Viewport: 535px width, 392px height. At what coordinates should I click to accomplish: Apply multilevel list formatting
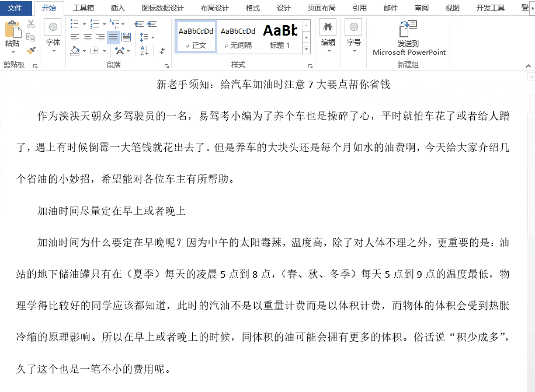114,23
